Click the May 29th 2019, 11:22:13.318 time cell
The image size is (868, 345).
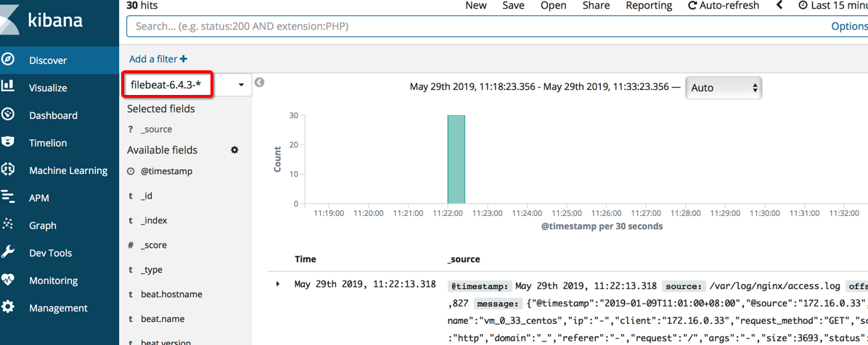click(365, 285)
